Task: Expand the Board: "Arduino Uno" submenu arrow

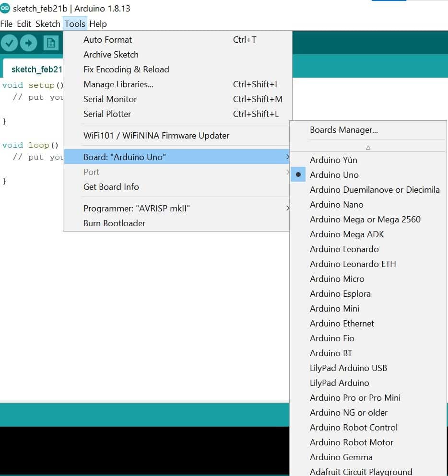Action: pyautogui.click(x=287, y=157)
